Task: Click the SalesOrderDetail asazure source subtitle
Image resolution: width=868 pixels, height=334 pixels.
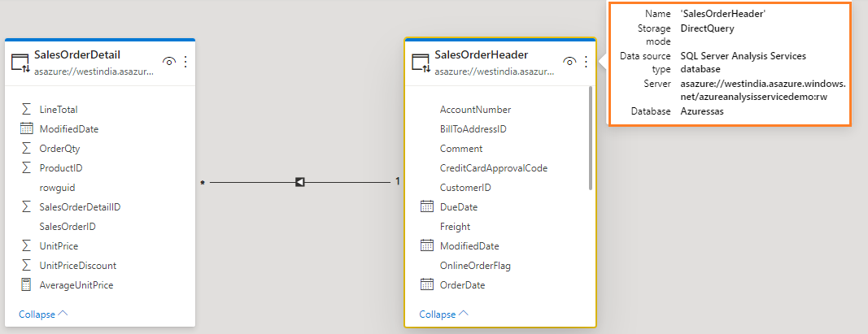Action: point(94,72)
